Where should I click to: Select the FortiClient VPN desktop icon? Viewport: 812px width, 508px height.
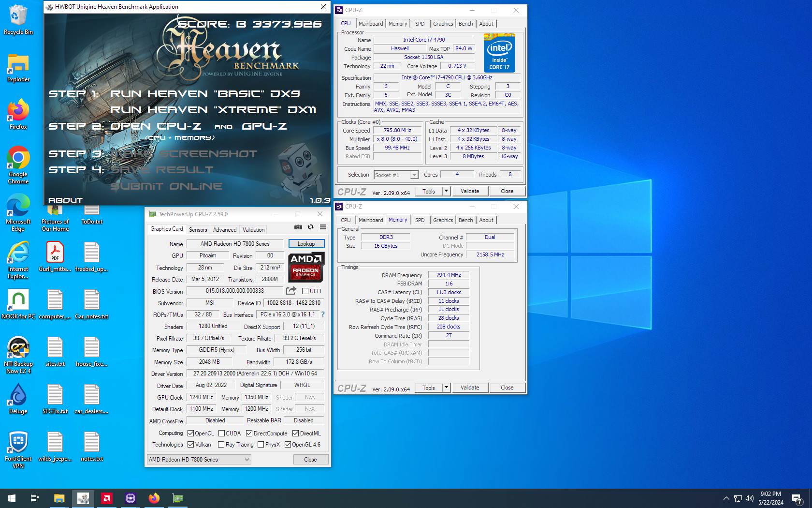18,450
